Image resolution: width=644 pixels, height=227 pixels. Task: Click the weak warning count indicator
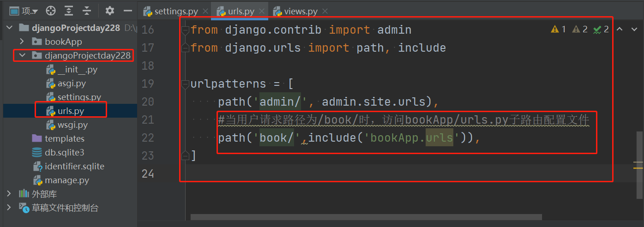(x=580, y=30)
